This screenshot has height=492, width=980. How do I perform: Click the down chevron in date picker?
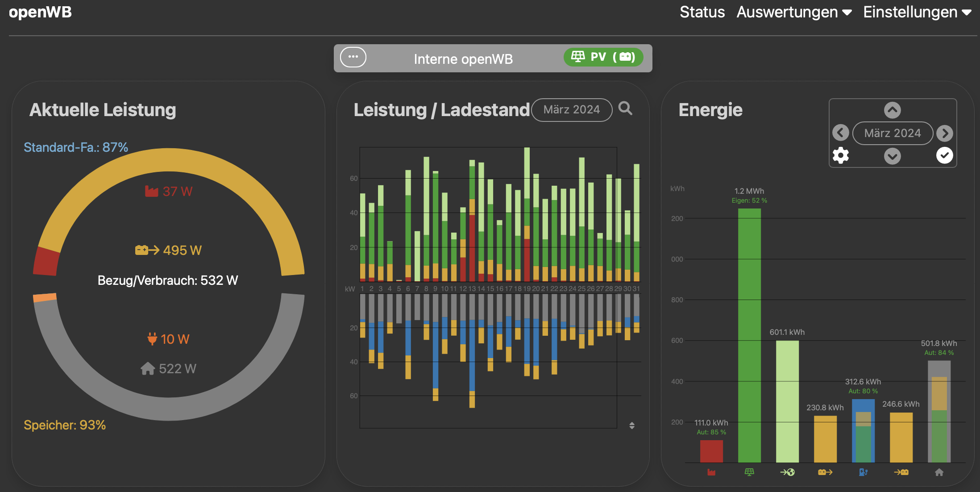pyautogui.click(x=893, y=156)
